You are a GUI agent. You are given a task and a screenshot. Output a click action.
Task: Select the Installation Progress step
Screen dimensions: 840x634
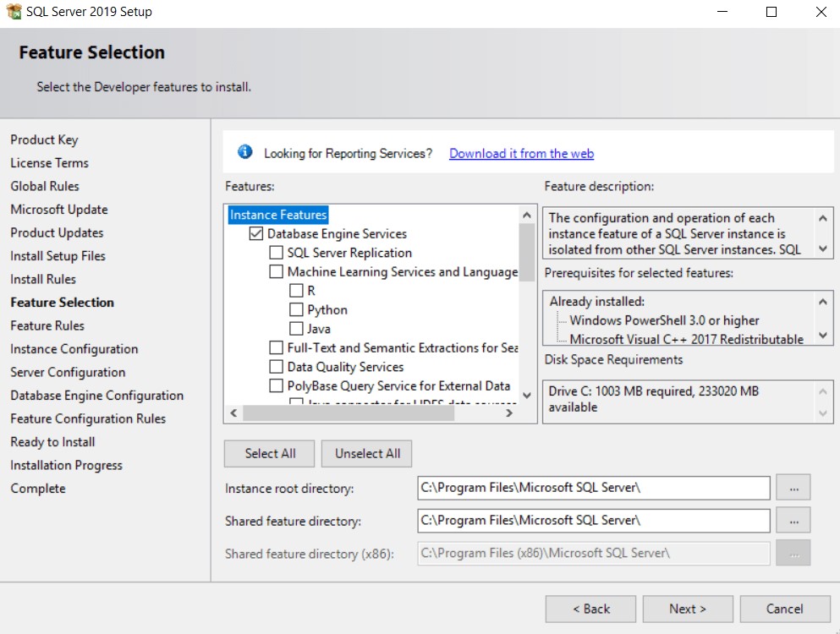pyautogui.click(x=67, y=465)
